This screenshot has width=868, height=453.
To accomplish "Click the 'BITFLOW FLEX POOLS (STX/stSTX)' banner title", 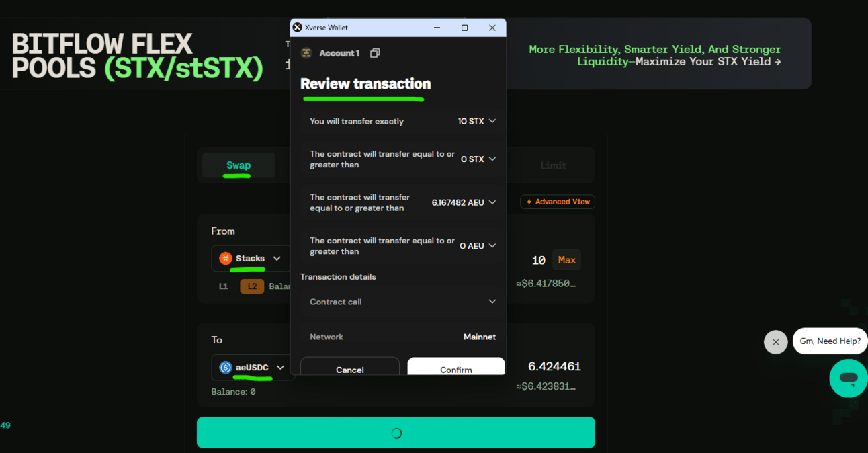I will [x=137, y=56].
